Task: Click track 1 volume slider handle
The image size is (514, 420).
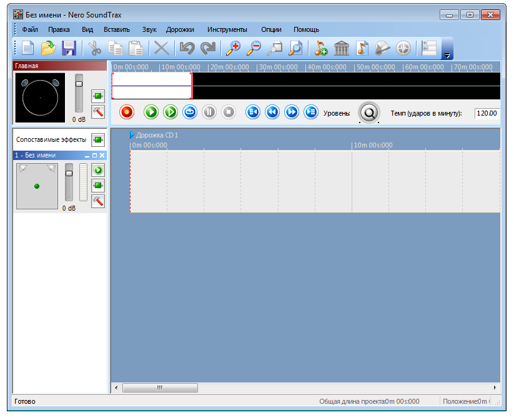Action: 69,173
